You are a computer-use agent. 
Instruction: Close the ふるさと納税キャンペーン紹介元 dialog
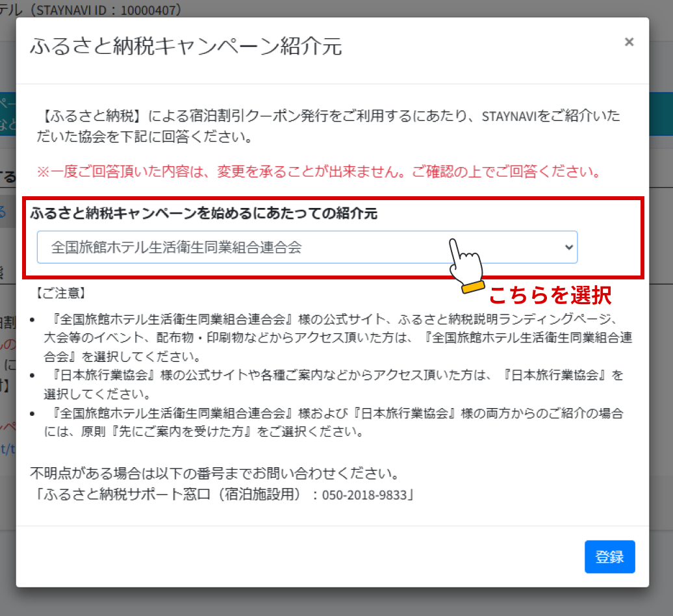pos(629,42)
